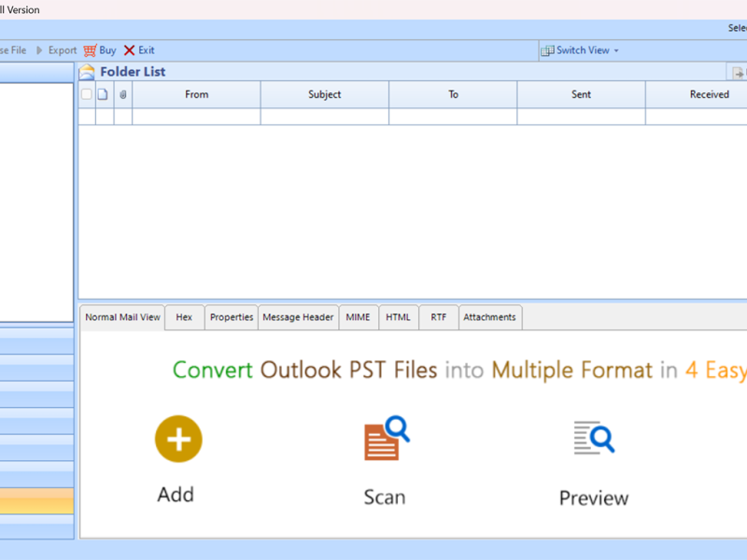Click the Export toolbar label
Image resolution: width=747 pixels, height=560 pixels.
(x=63, y=50)
